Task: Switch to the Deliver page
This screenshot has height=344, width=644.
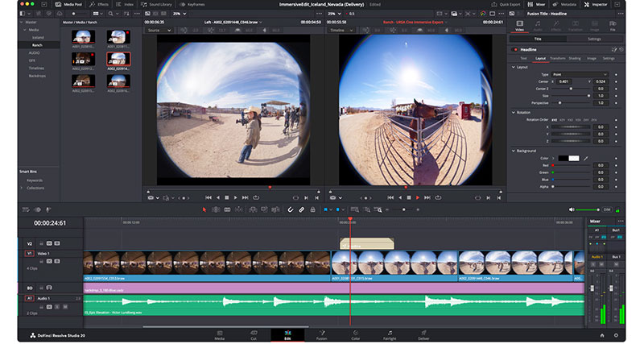Action: click(423, 335)
